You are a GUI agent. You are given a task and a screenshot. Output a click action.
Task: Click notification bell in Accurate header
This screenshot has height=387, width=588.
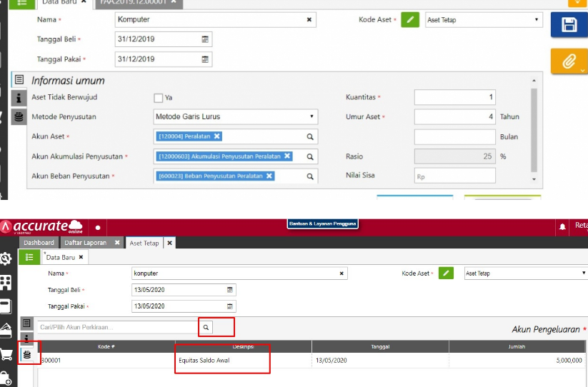[x=562, y=227]
